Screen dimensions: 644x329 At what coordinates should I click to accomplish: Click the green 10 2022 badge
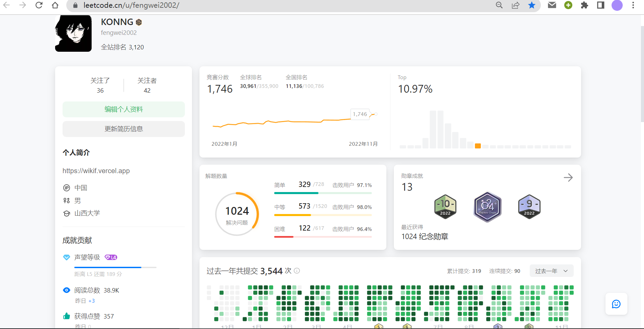click(445, 207)
